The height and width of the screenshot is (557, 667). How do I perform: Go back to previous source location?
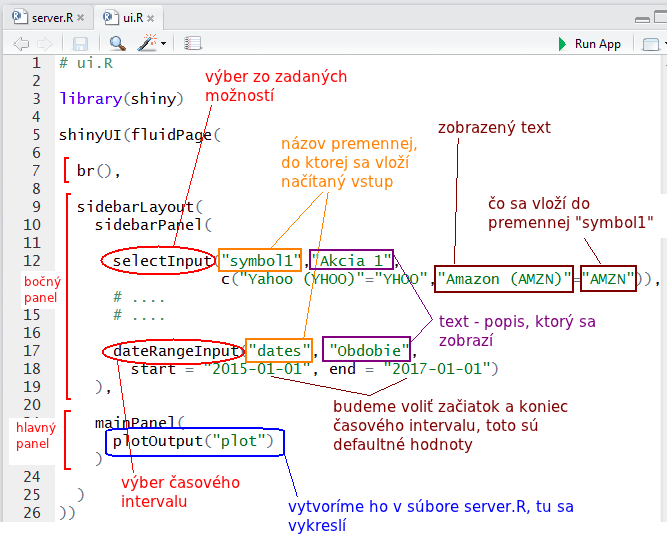pos(21,43)
